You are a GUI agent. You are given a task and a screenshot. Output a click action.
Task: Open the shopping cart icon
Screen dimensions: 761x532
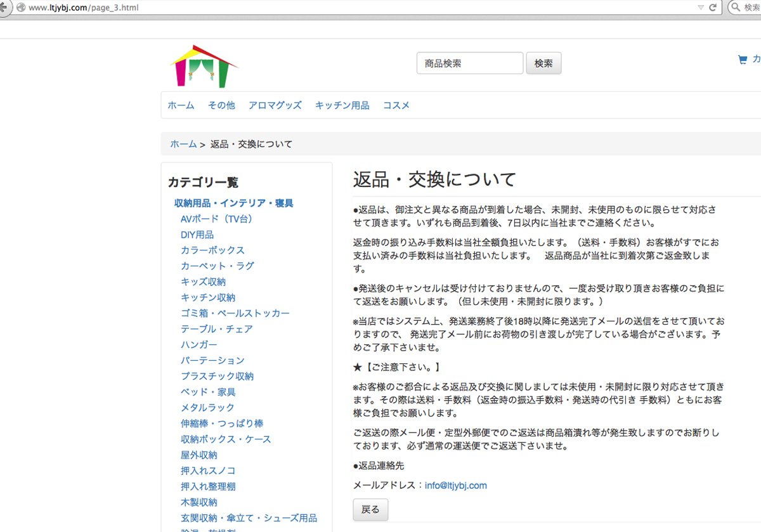[743, 60]
